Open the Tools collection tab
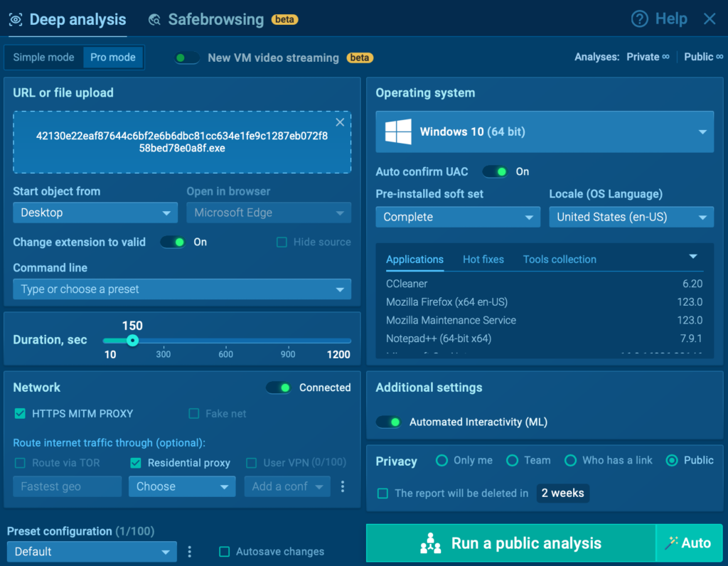 coord(560,260)
